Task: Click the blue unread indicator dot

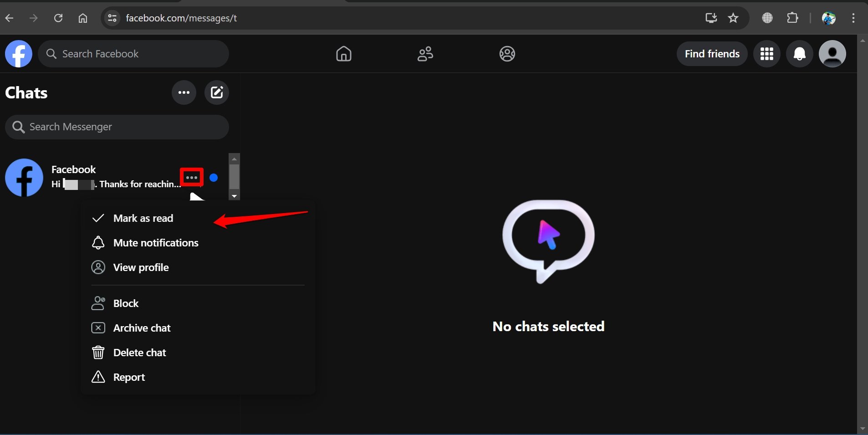Action: pos(214,178)
